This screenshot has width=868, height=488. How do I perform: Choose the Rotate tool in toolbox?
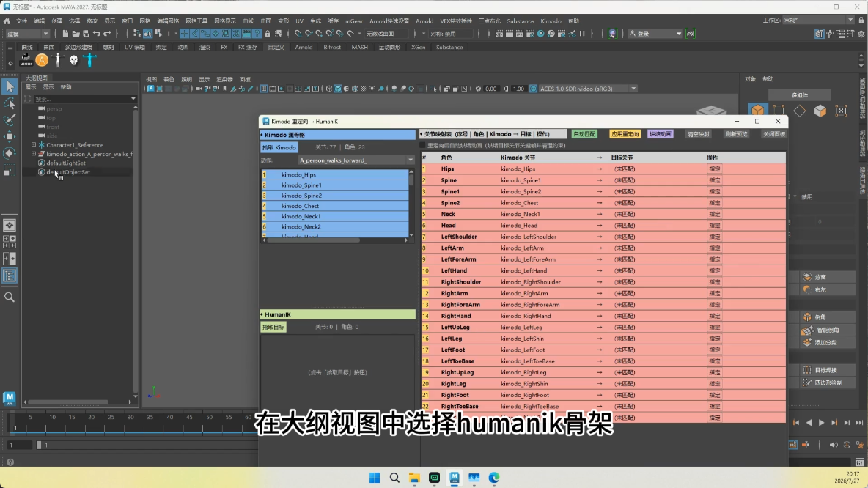(10, 153)
